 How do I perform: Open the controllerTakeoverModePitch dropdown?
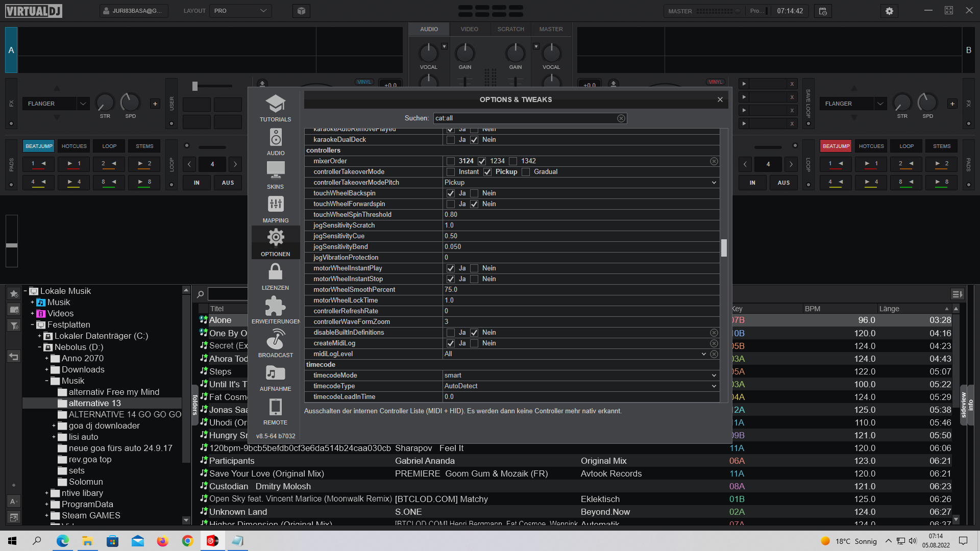tap(581, 183)
